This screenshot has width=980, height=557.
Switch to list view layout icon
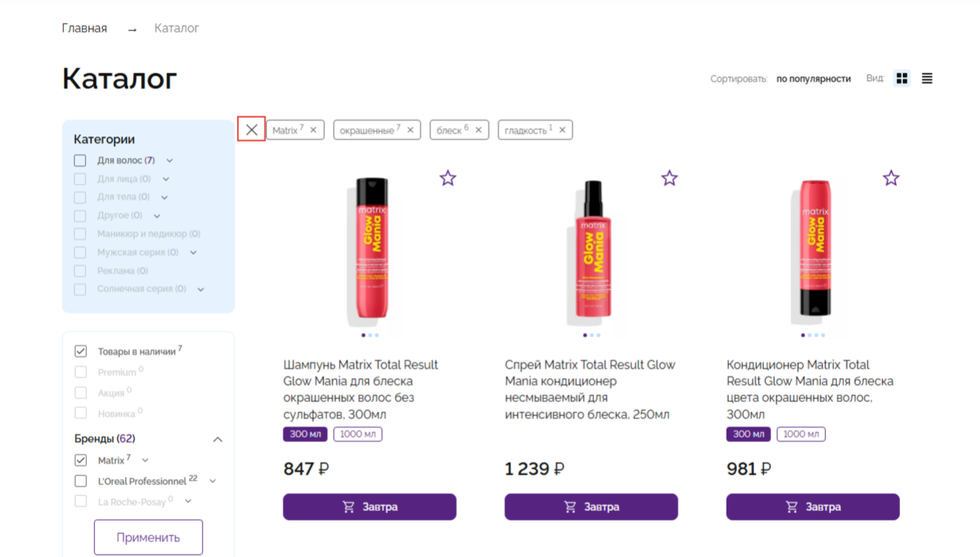coord(927,79)
